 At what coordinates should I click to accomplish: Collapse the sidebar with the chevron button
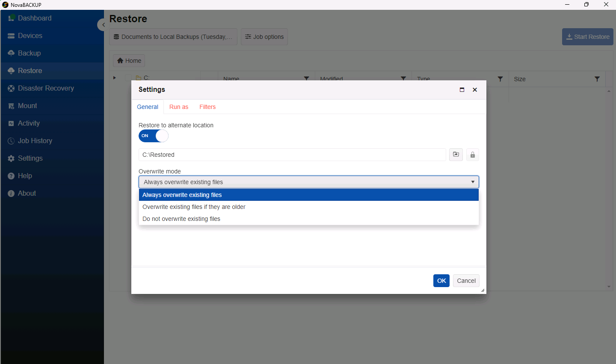click(102, 25)
